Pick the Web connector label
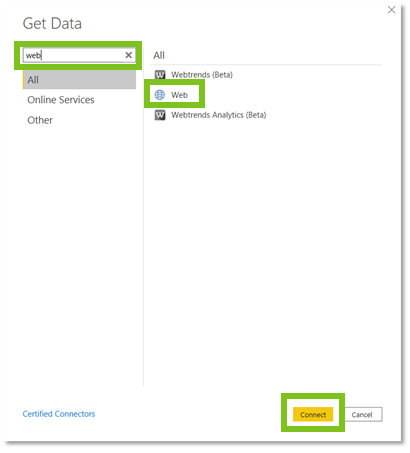This screenshot has width=410, height=453. [x=179, y=95]
